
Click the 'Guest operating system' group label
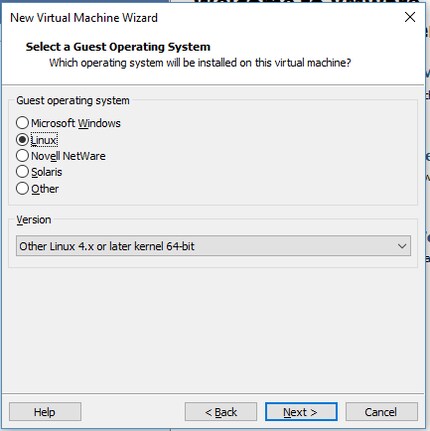point(73,101)
